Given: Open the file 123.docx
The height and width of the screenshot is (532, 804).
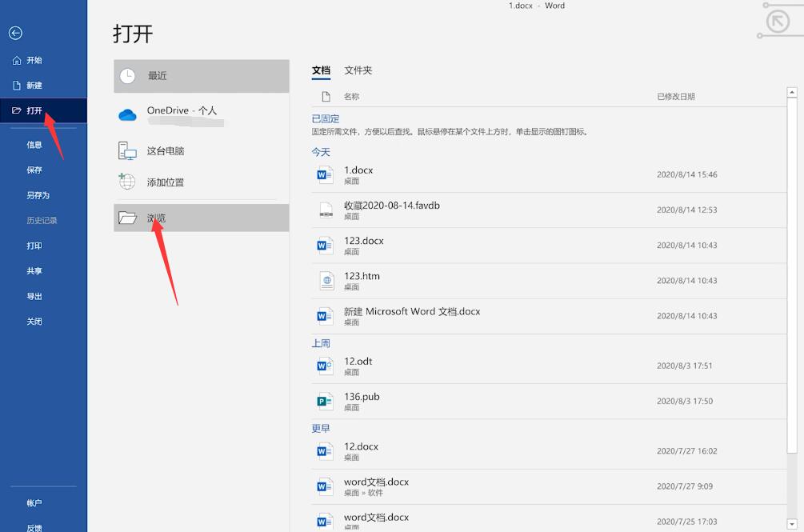Looking at the screenshot, I should (549, 246).
